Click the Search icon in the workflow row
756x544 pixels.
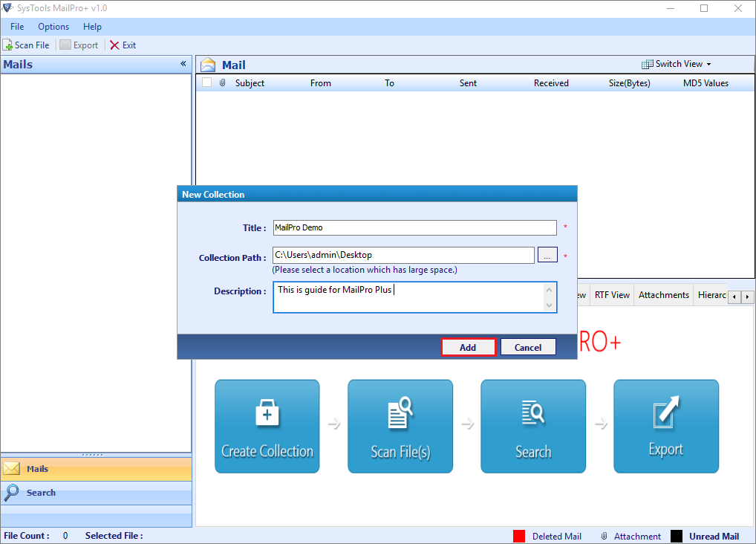coord(532,426)
